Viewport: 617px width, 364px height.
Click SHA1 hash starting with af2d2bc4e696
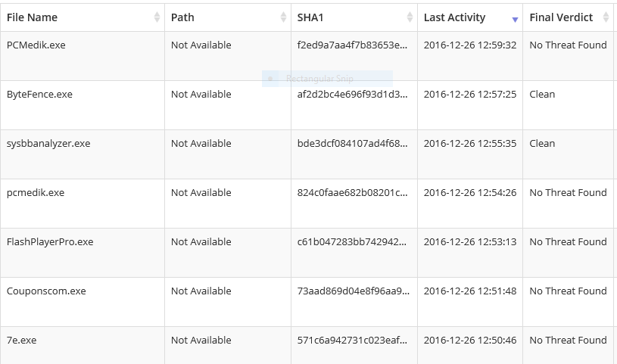(x=354, y=95)
